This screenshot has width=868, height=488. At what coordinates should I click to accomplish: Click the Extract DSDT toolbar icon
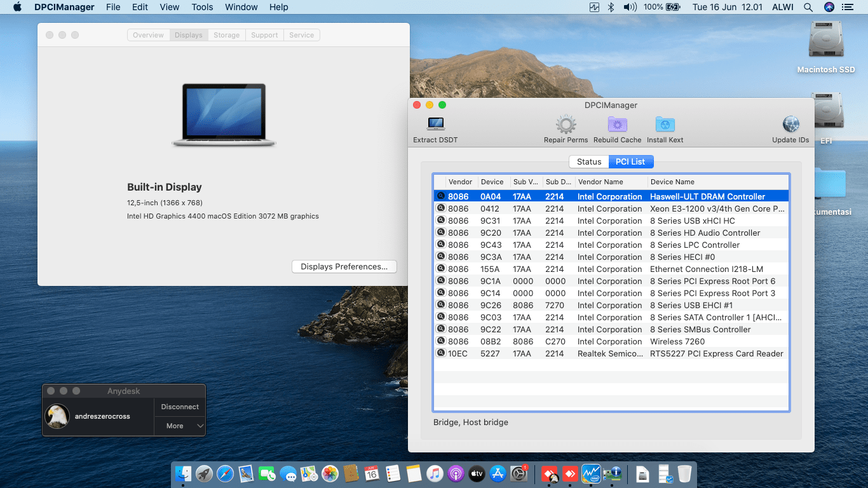pyautogui.click(x=435, y=125)
